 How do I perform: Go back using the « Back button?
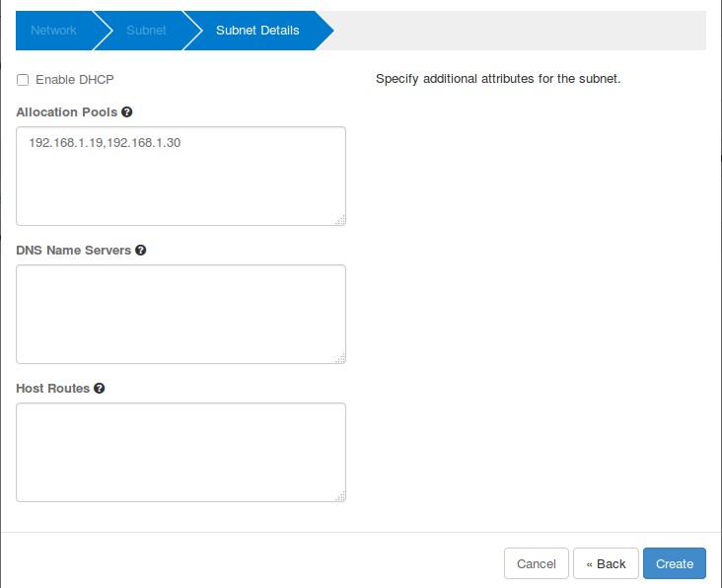click(606, 563)
